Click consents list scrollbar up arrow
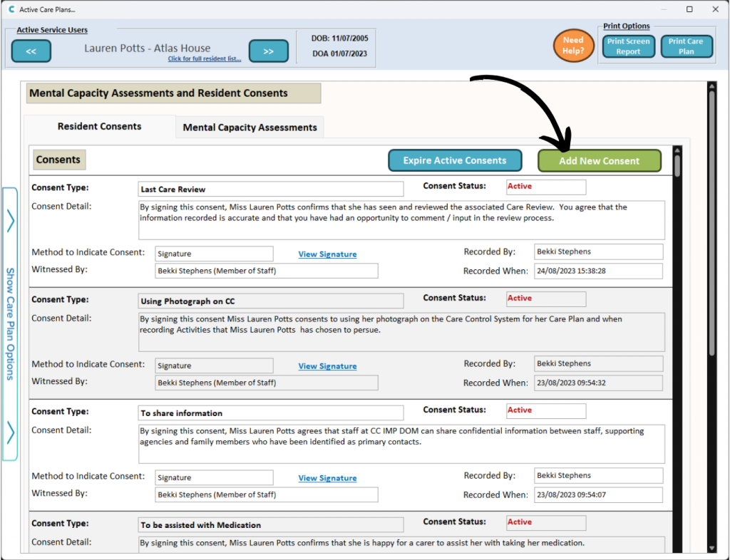The image size is (730, 560). 677,150
